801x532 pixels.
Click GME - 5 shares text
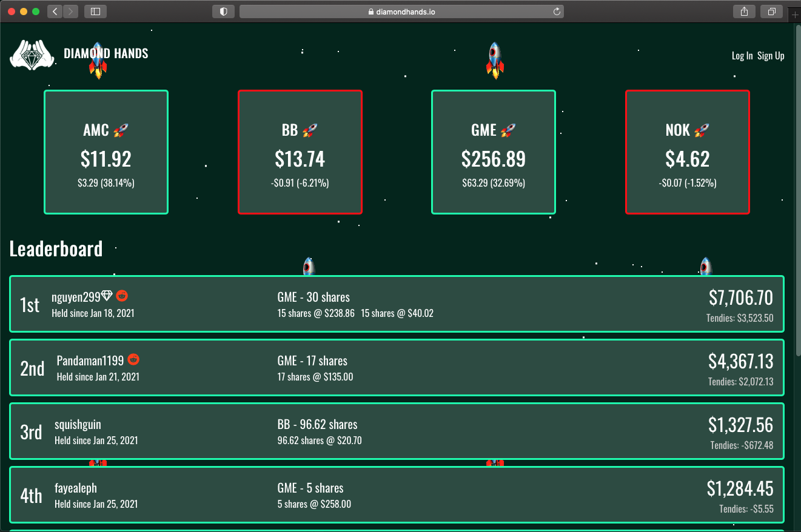coord(310,488)
